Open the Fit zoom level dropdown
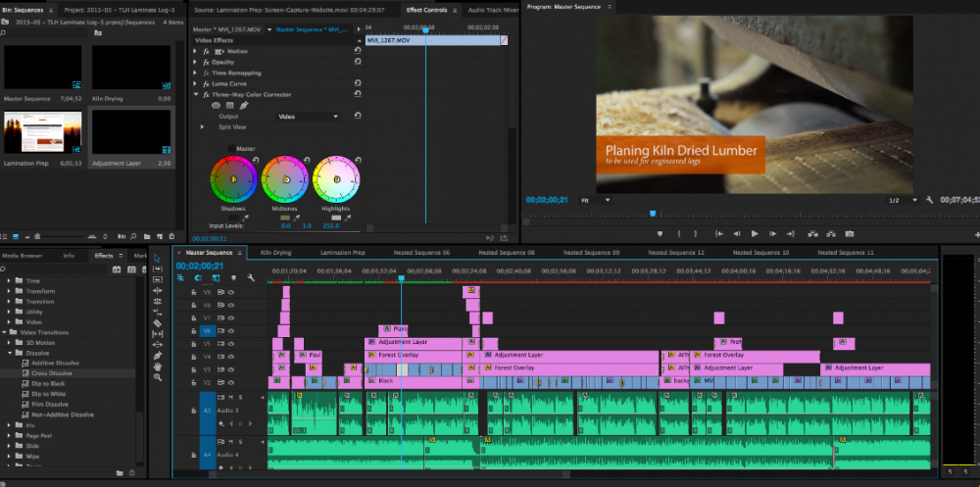This screenshot has height=487, width=980. 595,200
